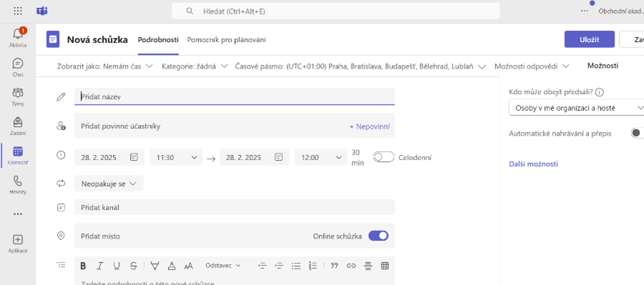
Task: Click the Uložit button
Action: click(x=590, y=39)
